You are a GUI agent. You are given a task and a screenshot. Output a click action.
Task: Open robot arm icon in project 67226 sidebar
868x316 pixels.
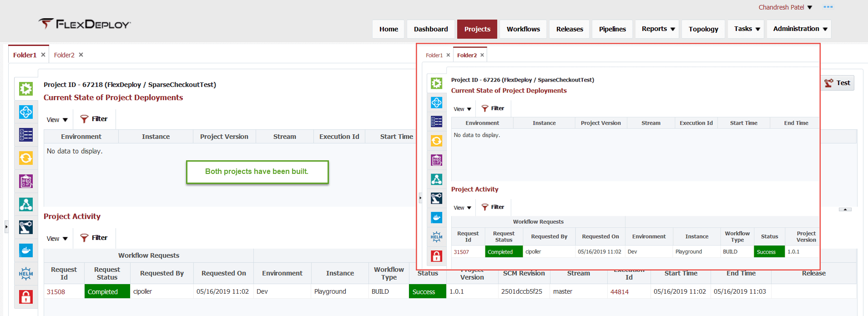pyautogui.click(x=437, y=199)
